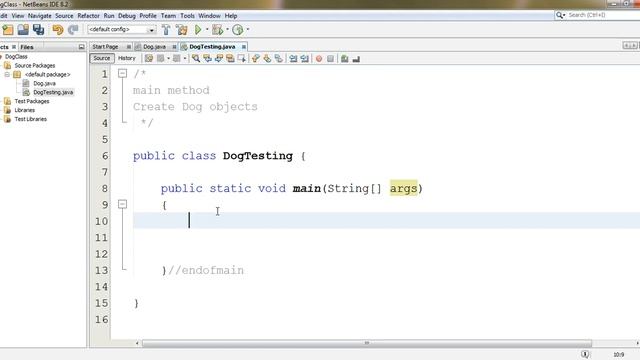Viewport: 640px width, 360px height.
Task: Click the notifications icon in status bar
Action: coord(585,354)
